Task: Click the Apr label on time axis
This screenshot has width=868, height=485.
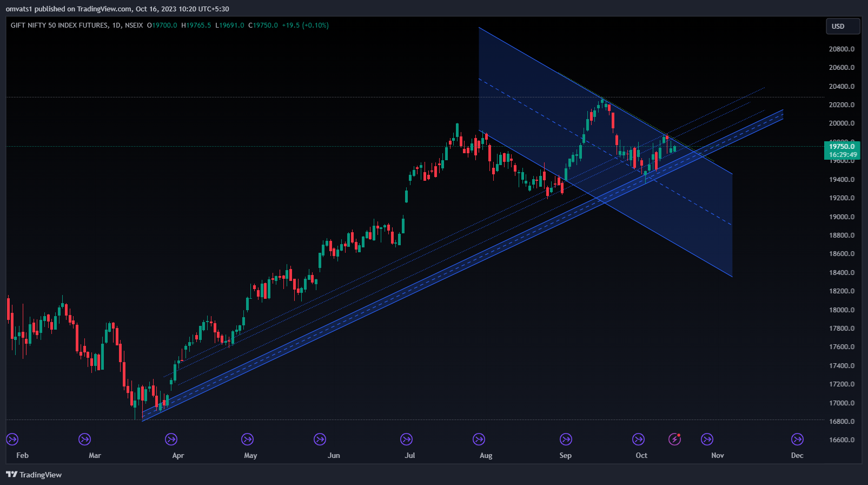Action: [178, 455]
